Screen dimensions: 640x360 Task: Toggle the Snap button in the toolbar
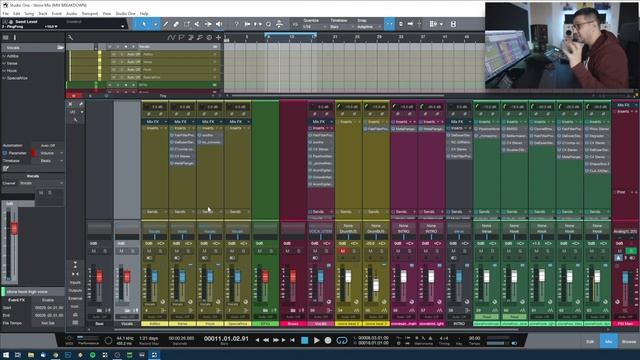tap(389, 24)
